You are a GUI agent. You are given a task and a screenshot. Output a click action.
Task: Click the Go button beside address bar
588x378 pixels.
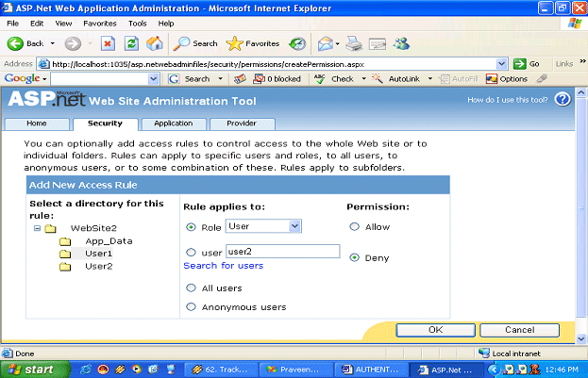point(528,64)
